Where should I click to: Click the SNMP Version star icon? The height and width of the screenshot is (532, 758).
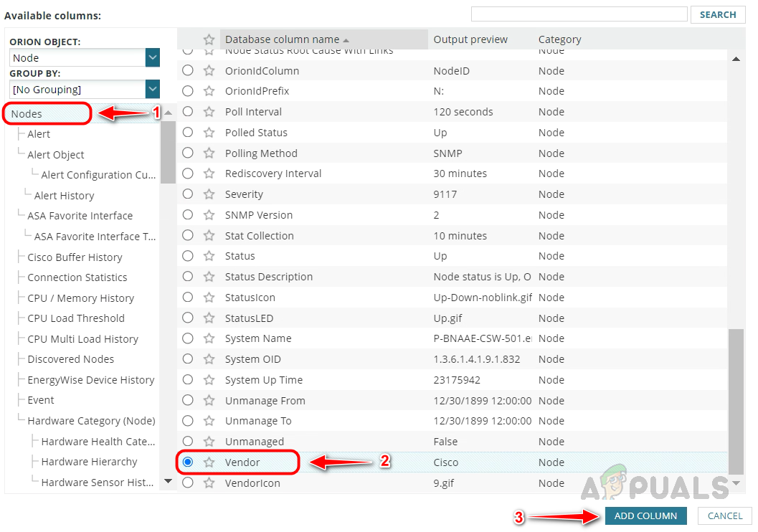tap(209, 215)
